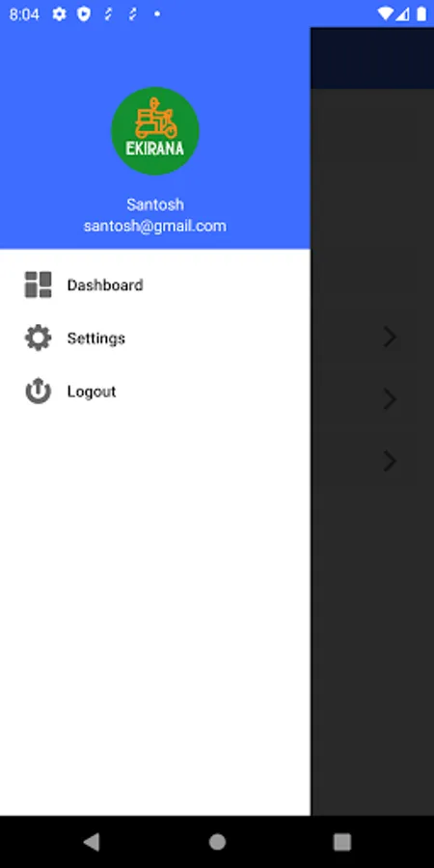The height and width of the screenshot is (868, 434).
Task: Tap the username Santosh
Action: pyautogui.click(x=155, y=204)
